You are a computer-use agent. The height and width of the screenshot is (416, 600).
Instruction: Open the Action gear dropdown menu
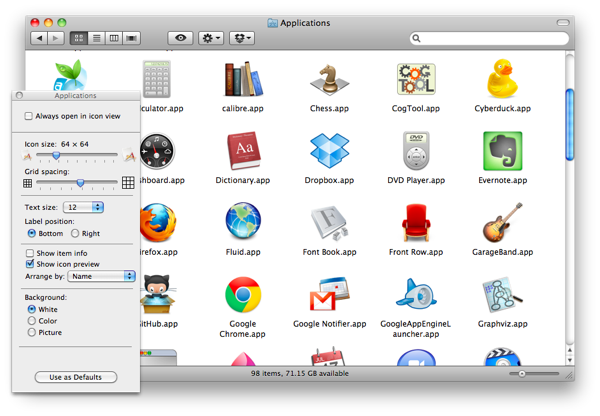click(x=211, y=38)
